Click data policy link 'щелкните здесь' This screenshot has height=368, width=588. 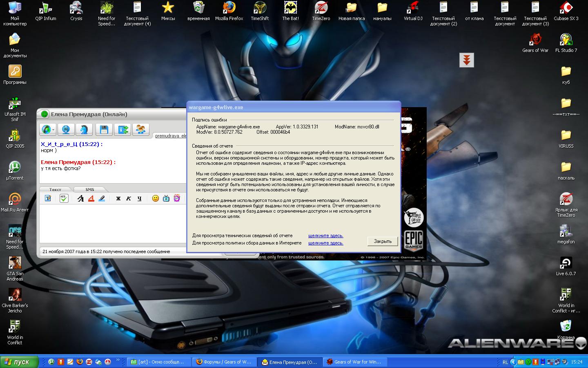click(x=326, y=243)
